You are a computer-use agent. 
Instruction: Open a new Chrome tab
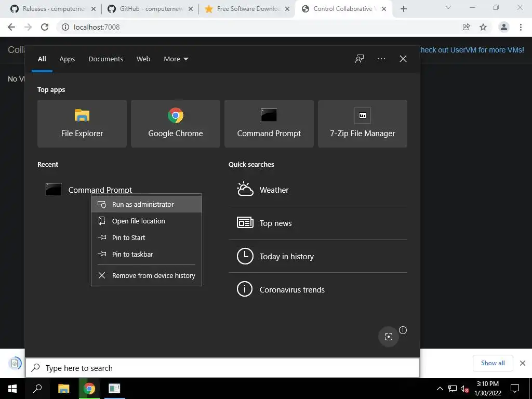point(403,9)
